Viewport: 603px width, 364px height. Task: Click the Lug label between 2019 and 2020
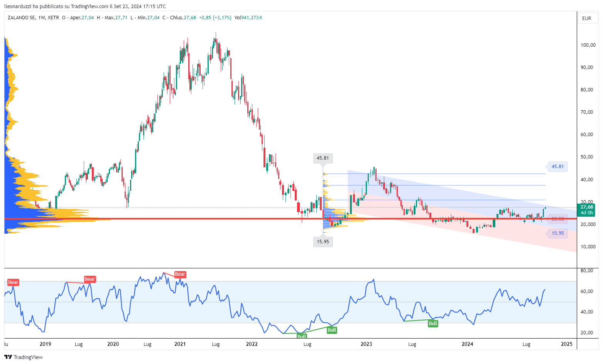point(79,344)
